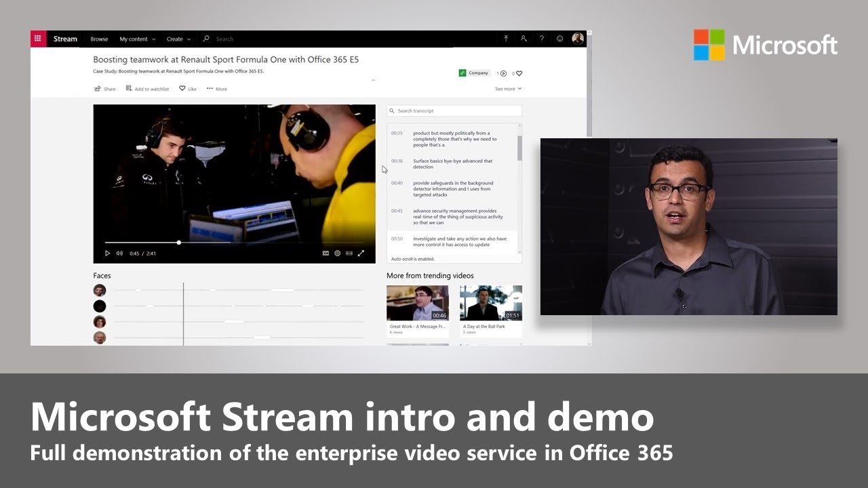
Task: Select the fourth face avatar
Action: pyautogui.click(x=100, y=338)
